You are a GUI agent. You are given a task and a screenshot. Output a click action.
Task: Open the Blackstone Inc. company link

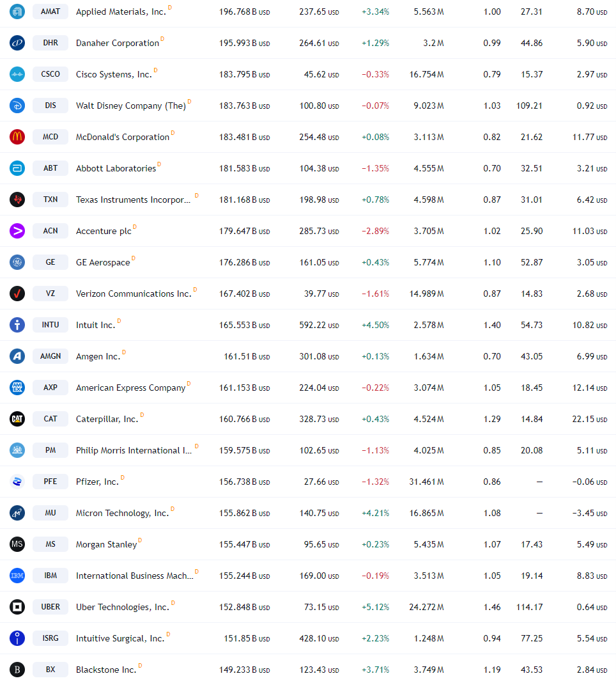pyautogui.click(x=106, y=670)
